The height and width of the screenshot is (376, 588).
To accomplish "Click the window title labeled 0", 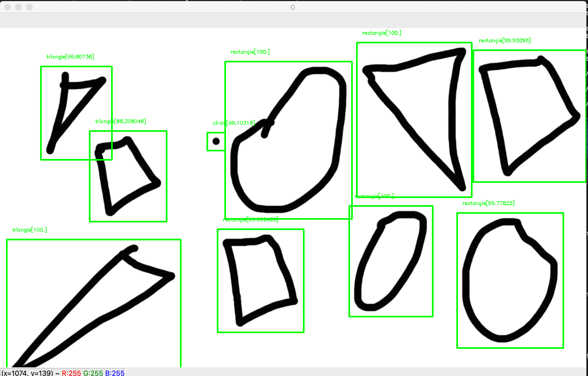I will (293, 8).
